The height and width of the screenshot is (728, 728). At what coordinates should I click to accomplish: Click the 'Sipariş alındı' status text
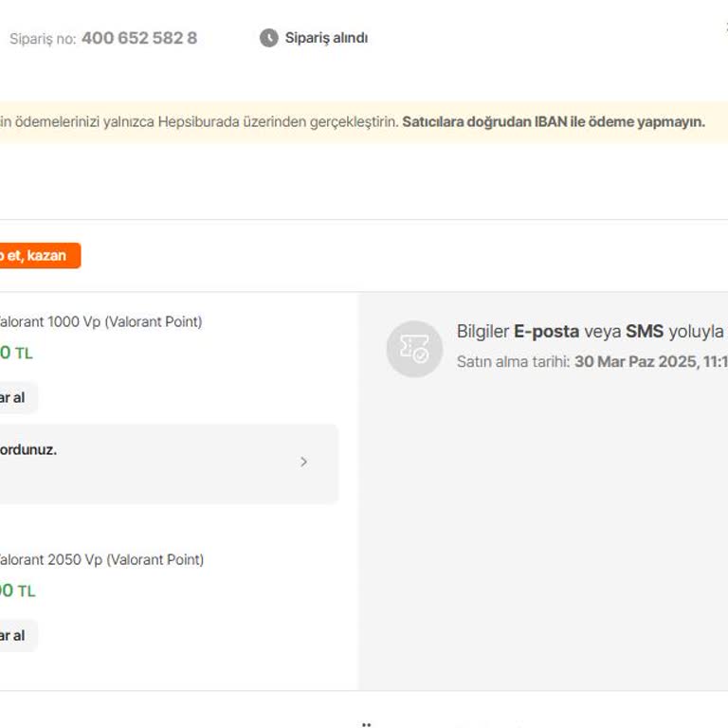coord(326,38)
